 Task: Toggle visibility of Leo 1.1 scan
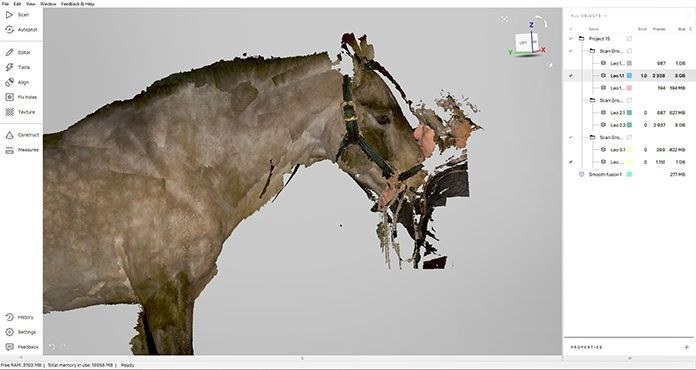[x=570, y=76]
